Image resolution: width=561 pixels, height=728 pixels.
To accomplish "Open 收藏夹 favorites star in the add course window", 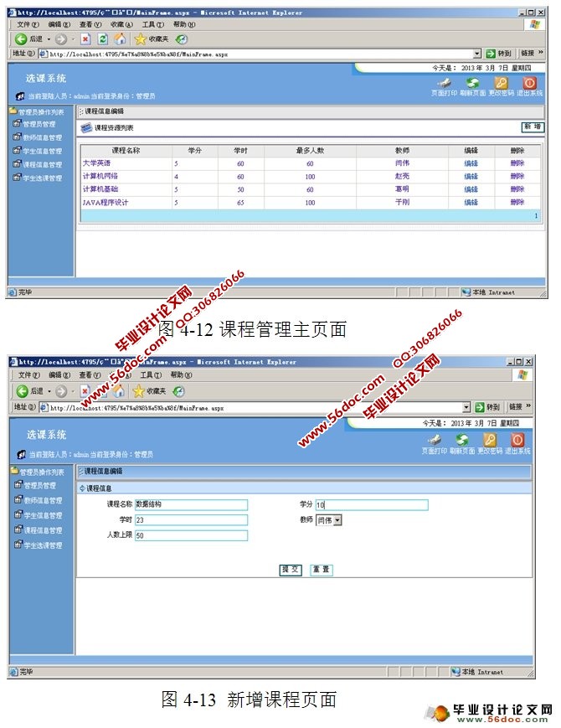I will (138, 391).
